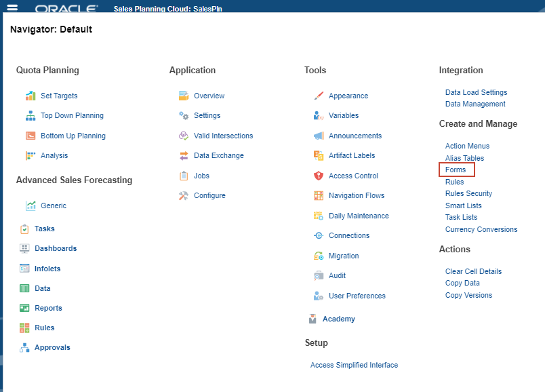545x392 pixels.
Task: Open the navigation hamburger menu
Action: (x=12, y=7)
